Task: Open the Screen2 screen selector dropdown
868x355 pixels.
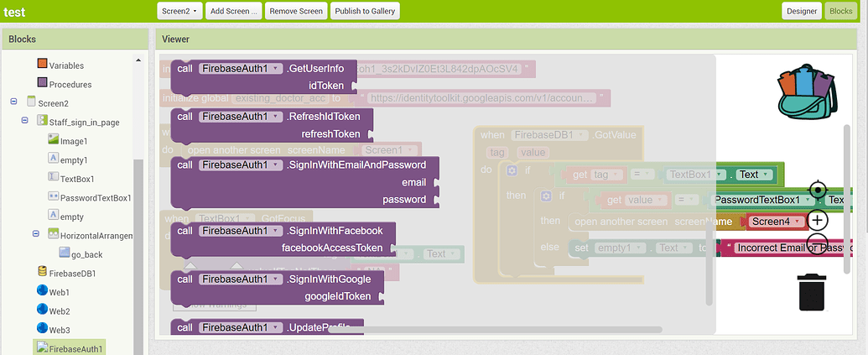Action: pyautogui.click(x=179, y=11)
